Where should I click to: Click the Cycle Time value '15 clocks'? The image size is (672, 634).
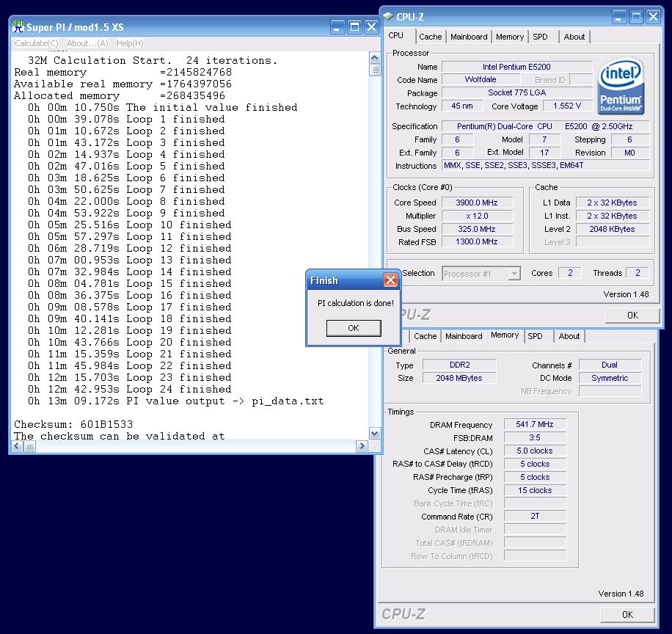[x=535, y=490]
